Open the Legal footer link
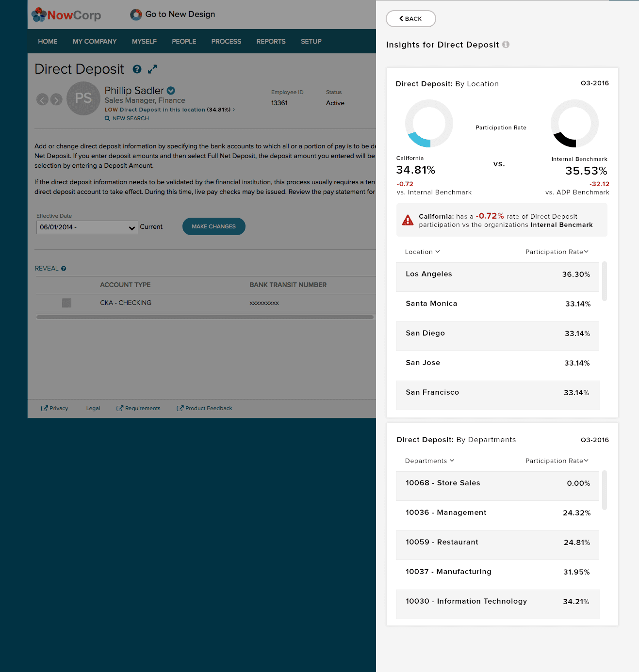 [93, 408]
